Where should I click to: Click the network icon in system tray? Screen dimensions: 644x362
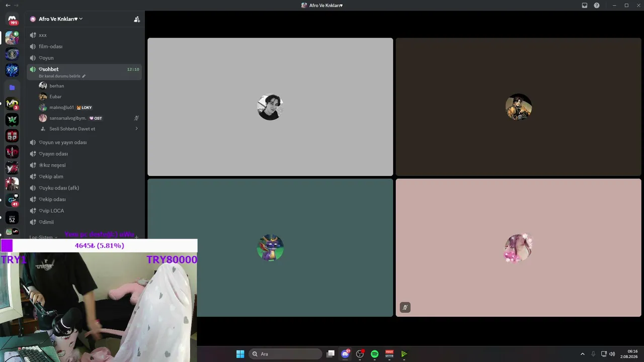click(x=604, y=354)
